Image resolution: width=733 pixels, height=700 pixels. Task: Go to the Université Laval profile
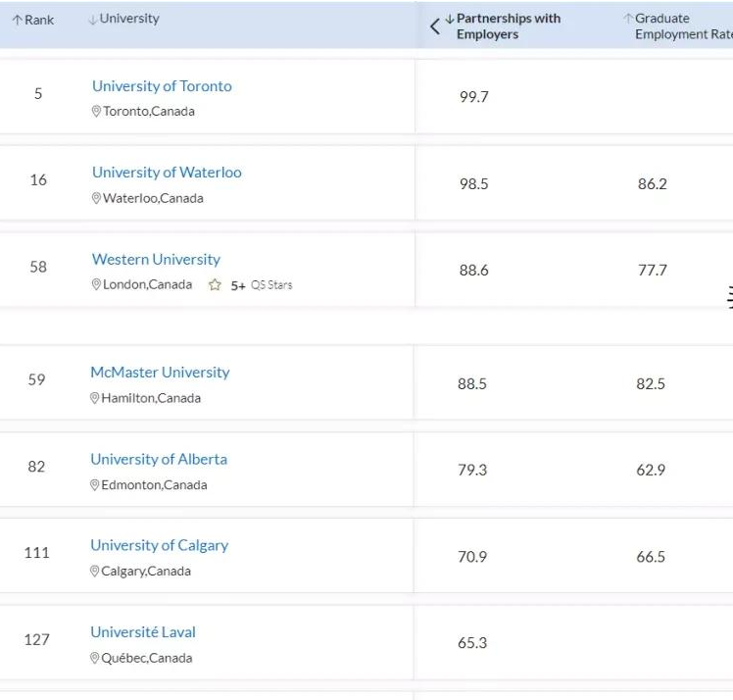pos(143,632)
